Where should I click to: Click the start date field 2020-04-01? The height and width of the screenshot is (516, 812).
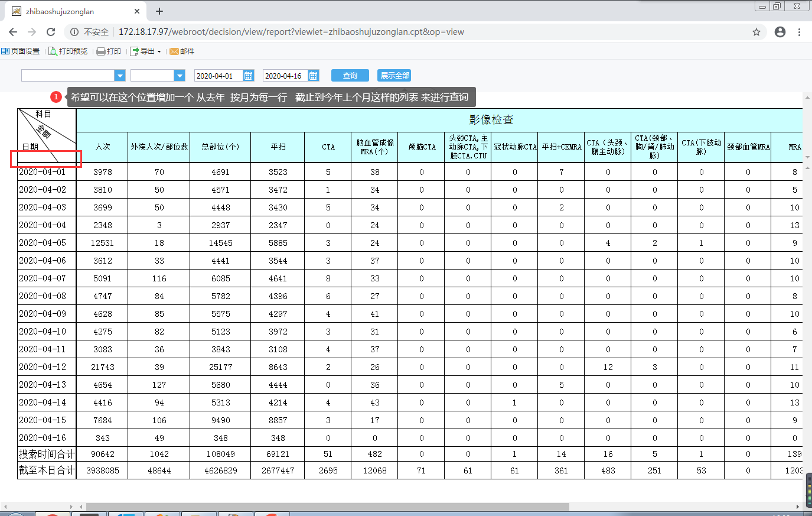click(219, 76)
